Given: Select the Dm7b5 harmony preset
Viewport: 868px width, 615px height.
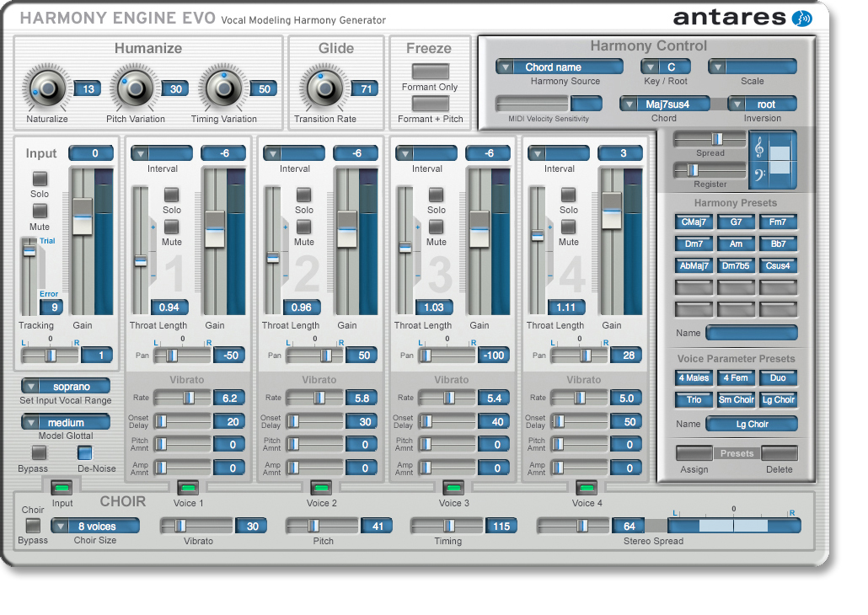Looking at the screenshot, I should [736, 265].
